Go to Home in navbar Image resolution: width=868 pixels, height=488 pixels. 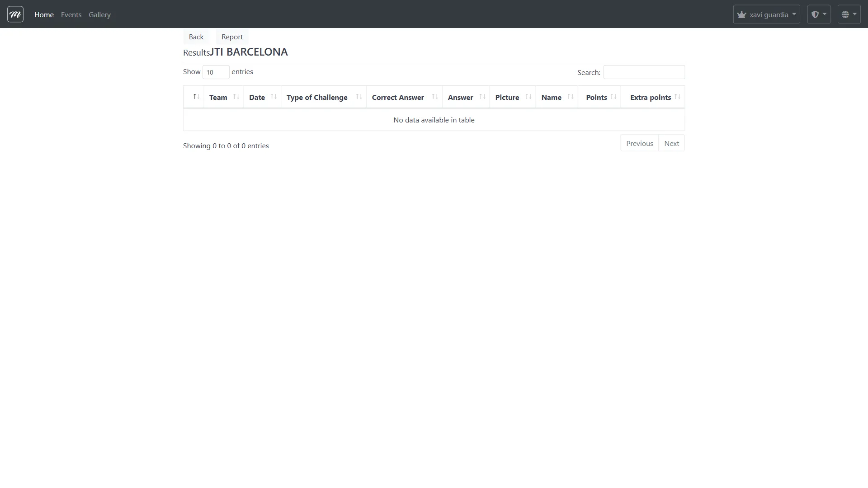pyautogui.click(x=44, y=14)
